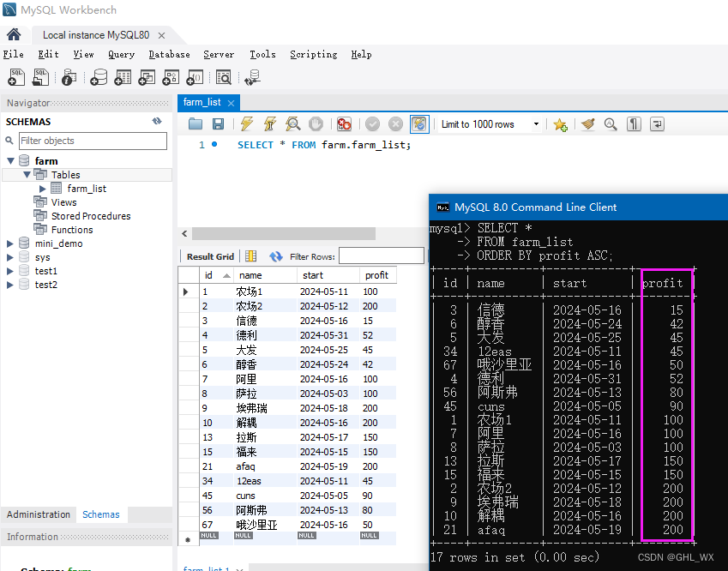Beautify query with broom icon
728x571 pixels.
(x=587, y=124)
